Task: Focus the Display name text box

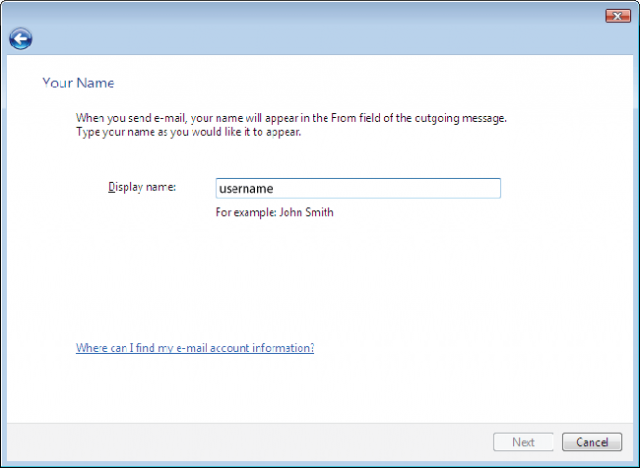Action: [x=357, y=188]
